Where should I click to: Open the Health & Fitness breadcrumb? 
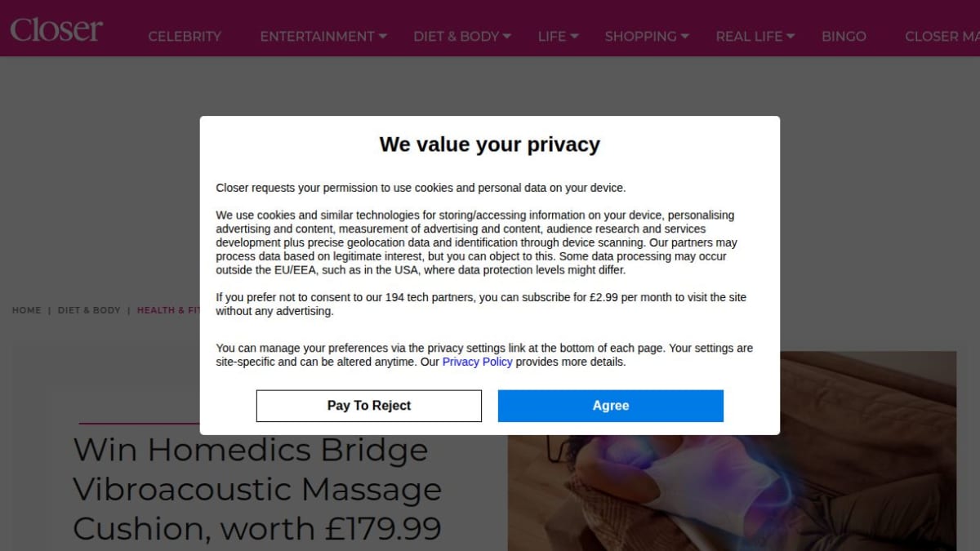point(168,310)
